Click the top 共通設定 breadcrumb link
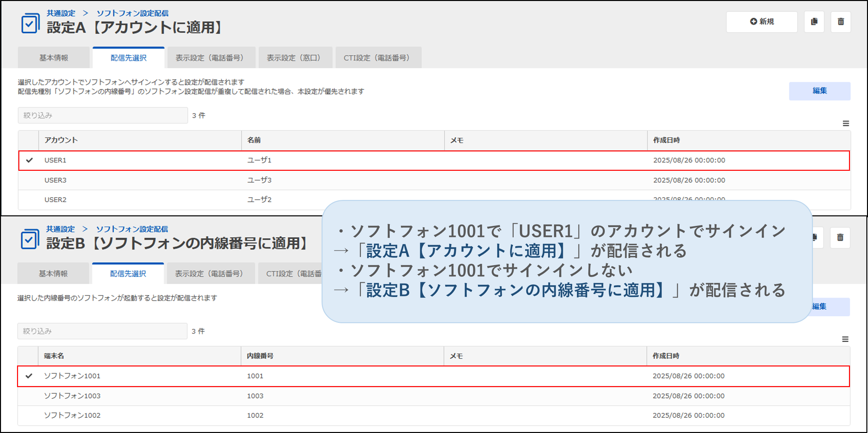The height and width of the screenshot is (433, 868). pos(61,13)
